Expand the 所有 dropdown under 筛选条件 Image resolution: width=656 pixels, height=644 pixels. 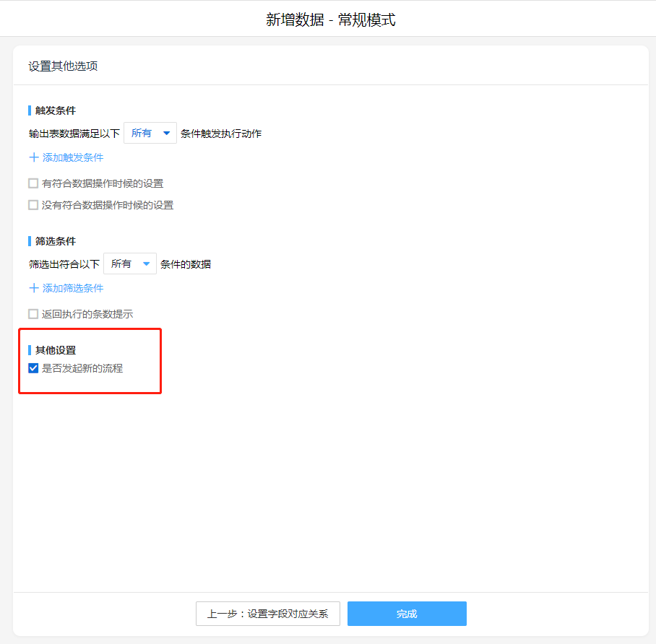(129, 264)
